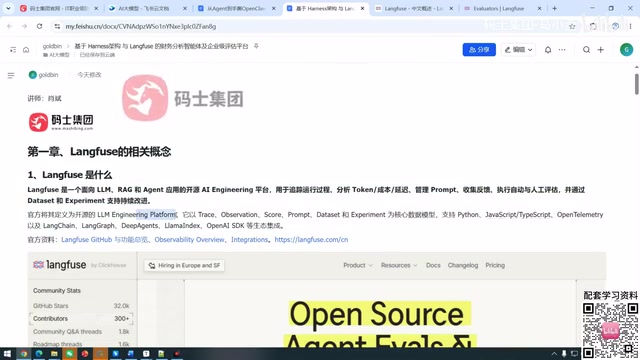Show hidden system tray icons
Screen dimensions: 640x360
tap(554, 353)
